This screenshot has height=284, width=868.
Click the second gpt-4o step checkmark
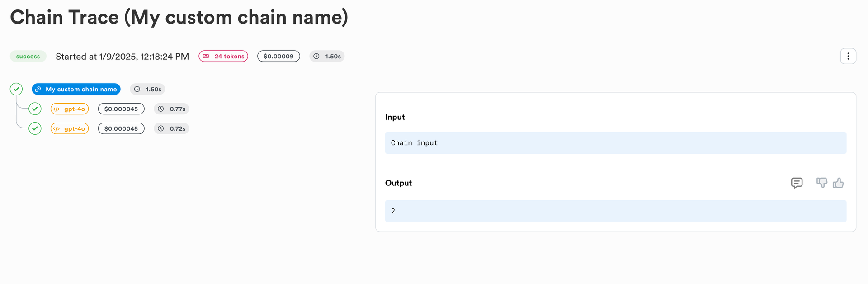pyautogui.click(x=35, y=128)
